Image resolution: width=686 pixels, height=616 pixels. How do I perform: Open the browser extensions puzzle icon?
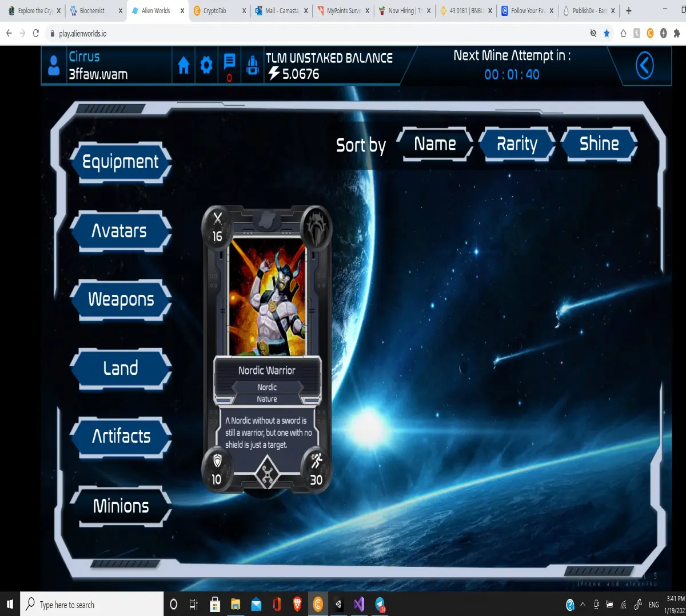coord(677,33)
